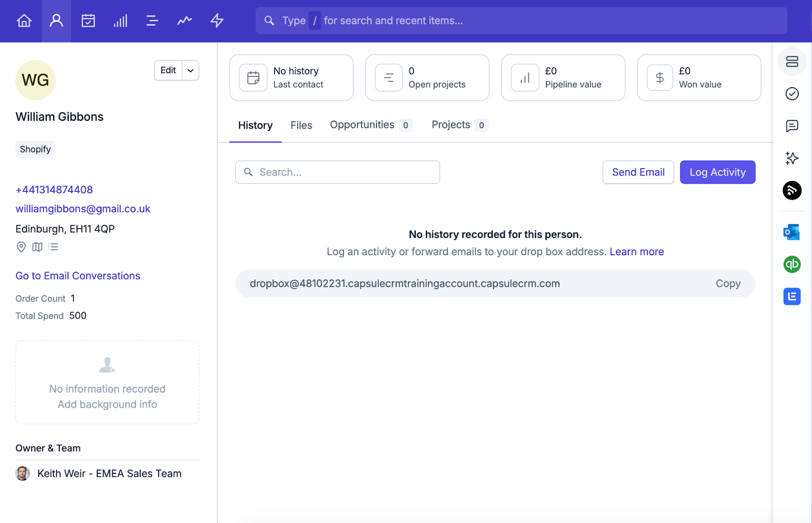812x523 pixels.
Task: Click the Edinburgh, EH11 4QP address
Action: [65, 229]
